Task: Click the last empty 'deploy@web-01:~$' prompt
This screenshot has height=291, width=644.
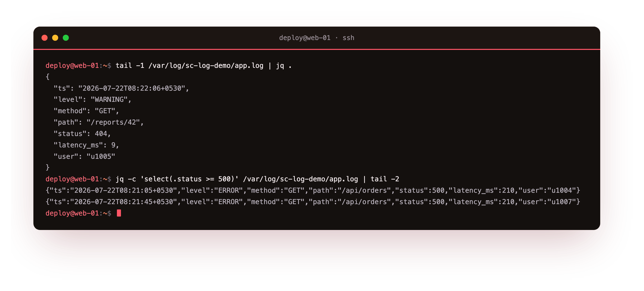Action: 78,213
